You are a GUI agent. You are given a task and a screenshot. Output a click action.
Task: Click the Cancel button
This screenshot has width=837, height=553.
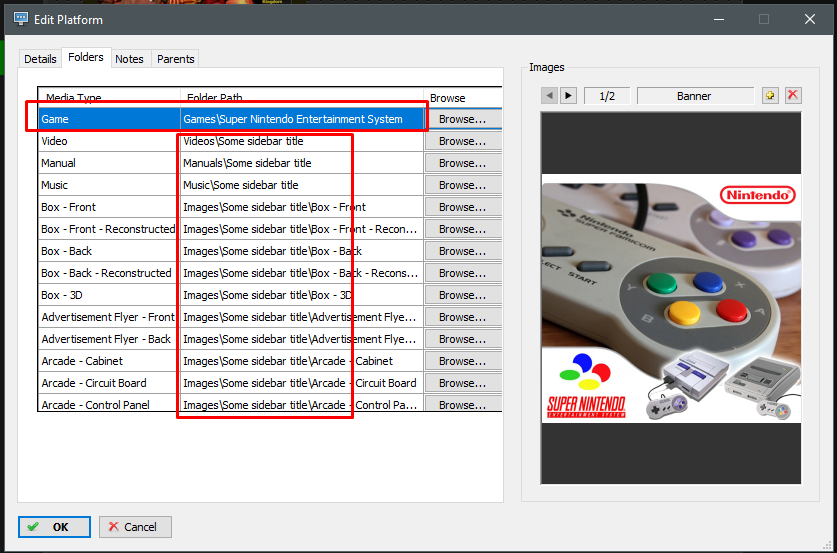(x=135, y=527)
